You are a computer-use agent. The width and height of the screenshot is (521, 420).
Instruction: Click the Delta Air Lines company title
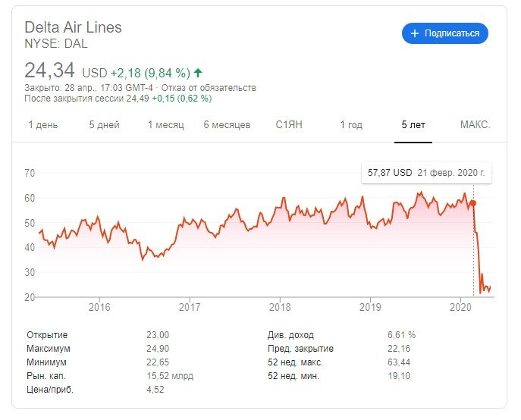coord(73,27)
